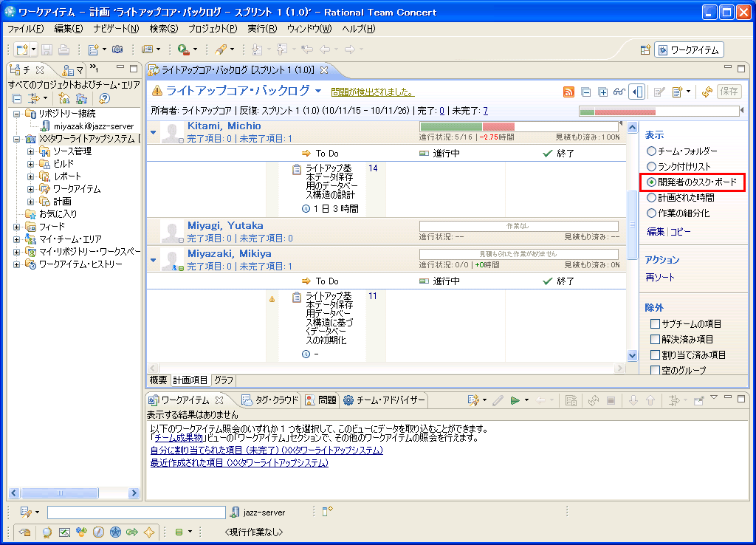This screenshot has height=545, width=756.
Task: Open the 検索(S) menu
Action: click(163, 29)
